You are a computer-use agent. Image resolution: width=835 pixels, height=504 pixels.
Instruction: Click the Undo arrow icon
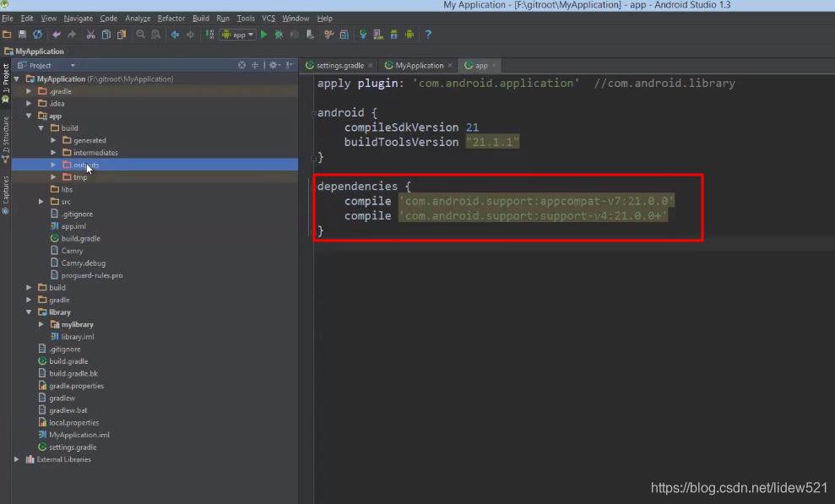pos(57,35)
